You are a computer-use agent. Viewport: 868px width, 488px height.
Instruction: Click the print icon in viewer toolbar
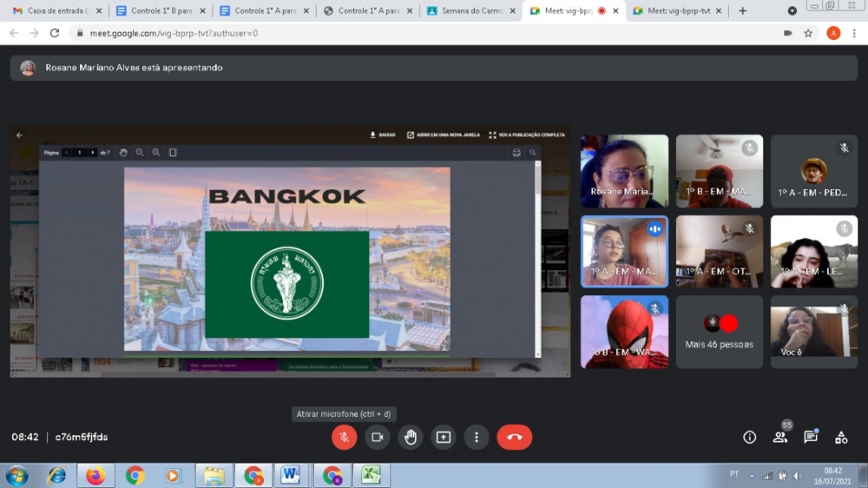(x=516, y=152)
